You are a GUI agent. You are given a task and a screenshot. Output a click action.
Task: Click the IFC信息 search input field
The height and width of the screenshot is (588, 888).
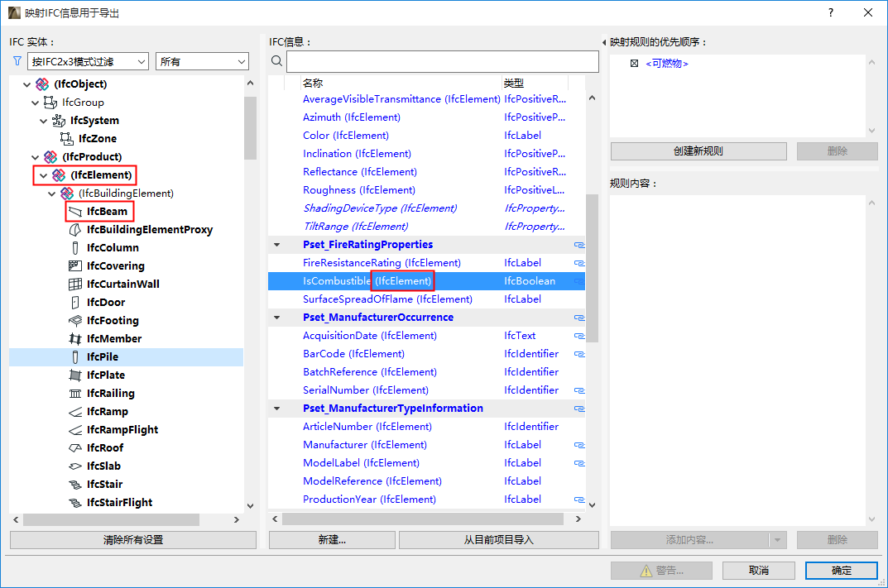click(x=442, y=61)
